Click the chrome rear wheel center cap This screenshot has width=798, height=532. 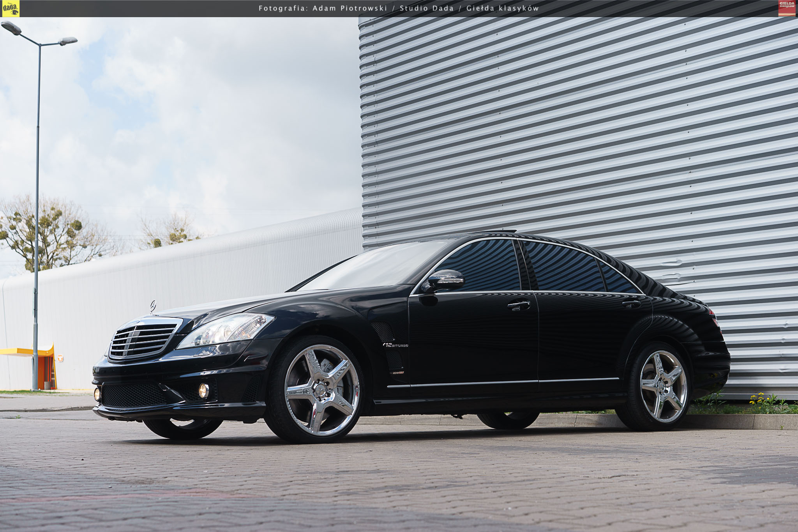coord(662,386)
